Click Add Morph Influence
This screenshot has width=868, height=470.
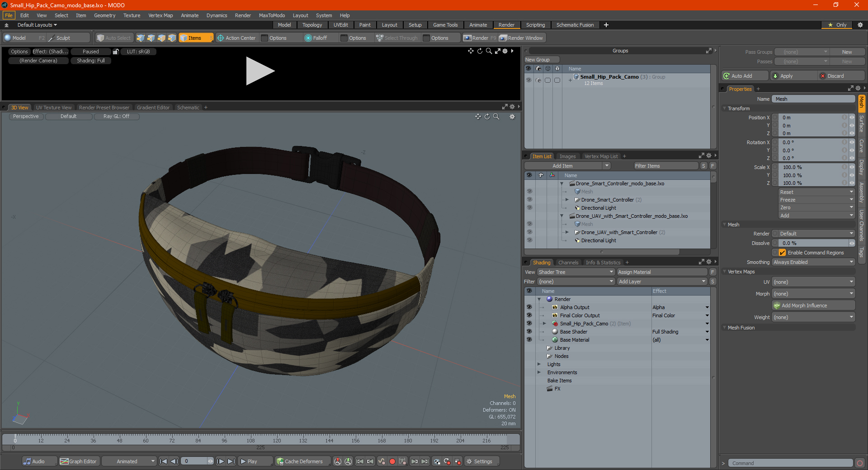813,305
